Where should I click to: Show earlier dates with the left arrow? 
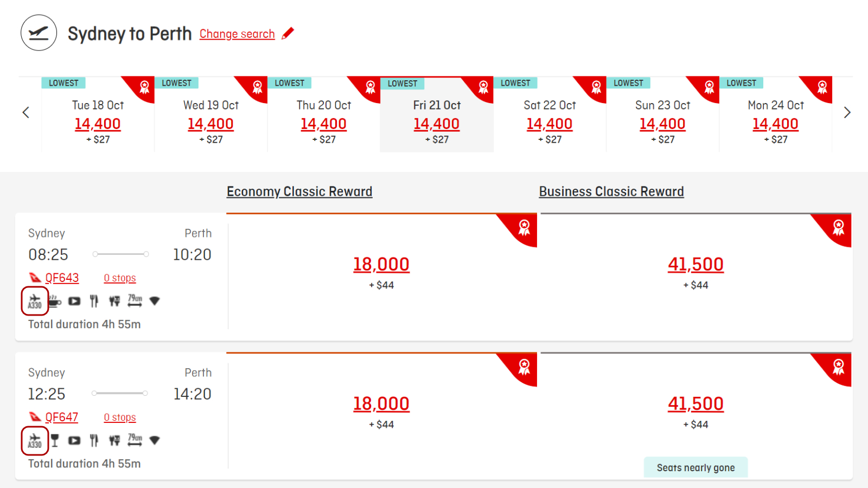pyautogui.click(x=25, y=113)
